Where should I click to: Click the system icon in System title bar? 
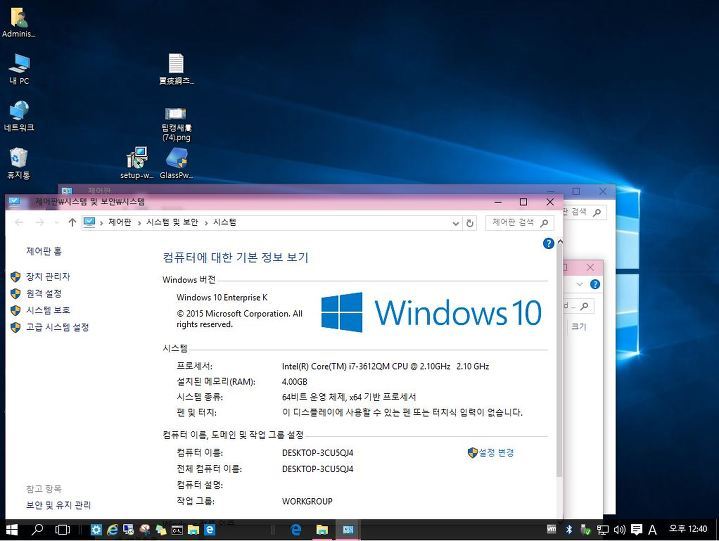click(x=14, y=202)
